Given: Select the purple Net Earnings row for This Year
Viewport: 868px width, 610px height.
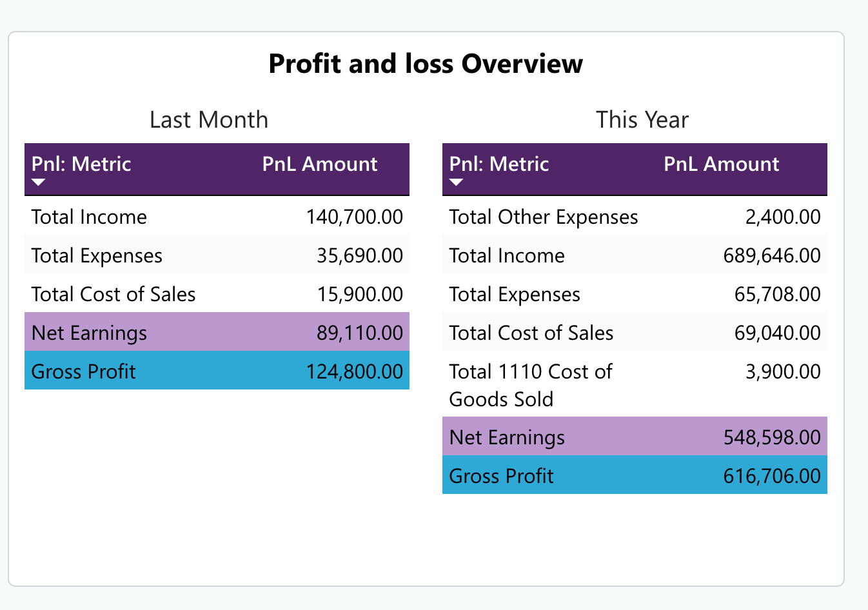Looking at the screenshot, I should point(635,437).
